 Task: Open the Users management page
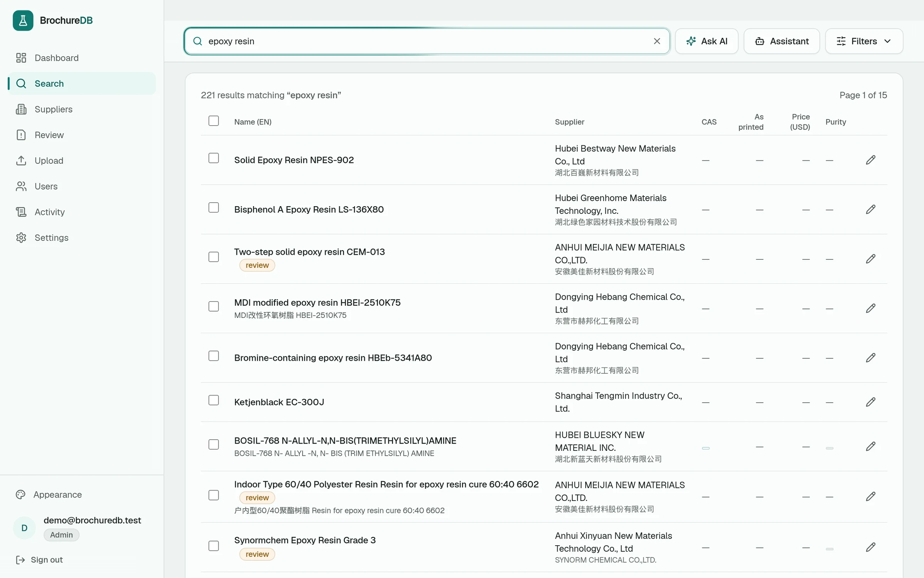point(82,187)
